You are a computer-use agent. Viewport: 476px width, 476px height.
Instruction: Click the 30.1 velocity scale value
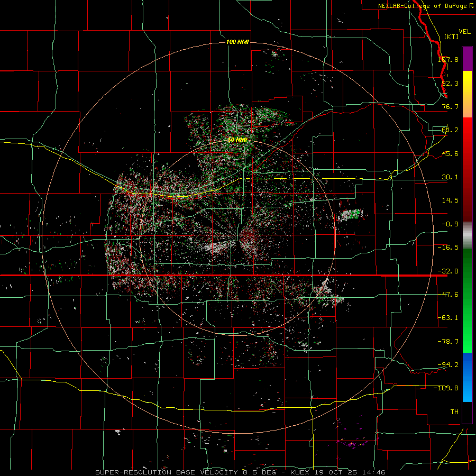click(450, 177)
